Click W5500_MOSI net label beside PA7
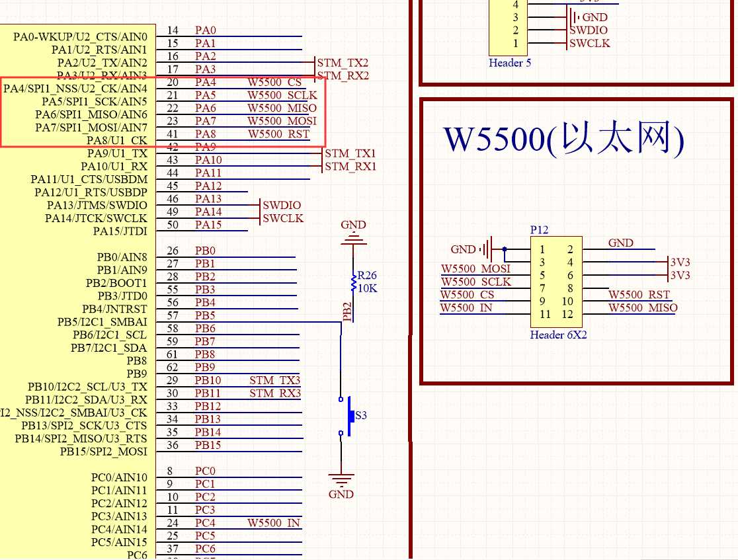Viewport: 738px width, 560px height. tap(282, 121)
